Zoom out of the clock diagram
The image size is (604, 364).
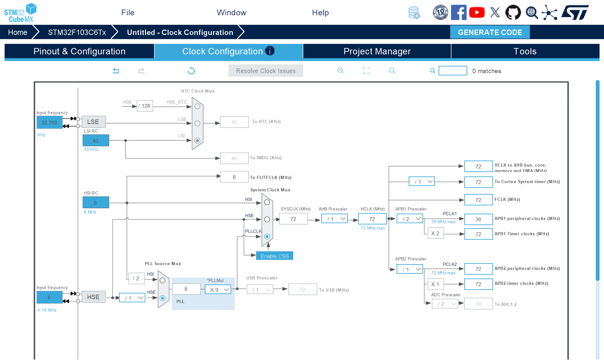(x=392, y=71)
